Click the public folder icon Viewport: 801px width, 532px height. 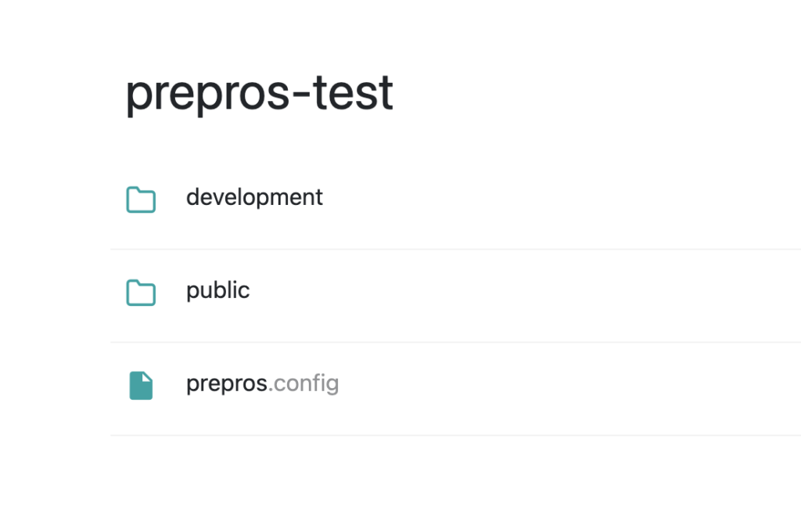pos(141,293)
